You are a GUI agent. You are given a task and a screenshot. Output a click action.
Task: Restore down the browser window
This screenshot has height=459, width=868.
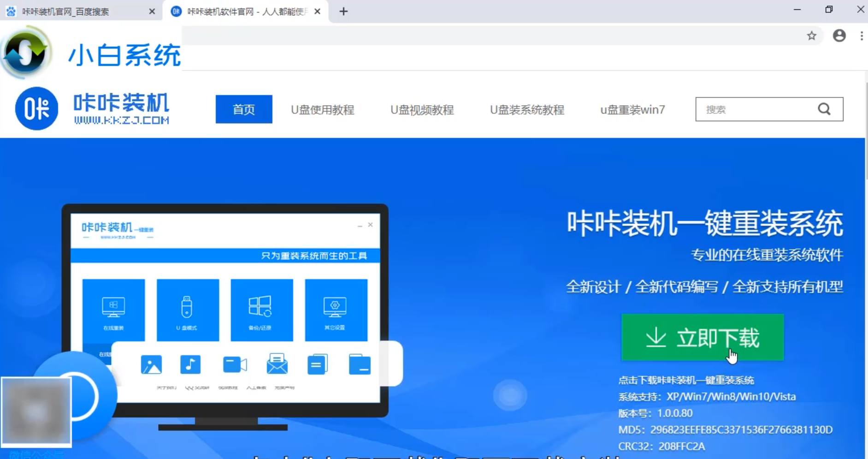click(829, 10)
